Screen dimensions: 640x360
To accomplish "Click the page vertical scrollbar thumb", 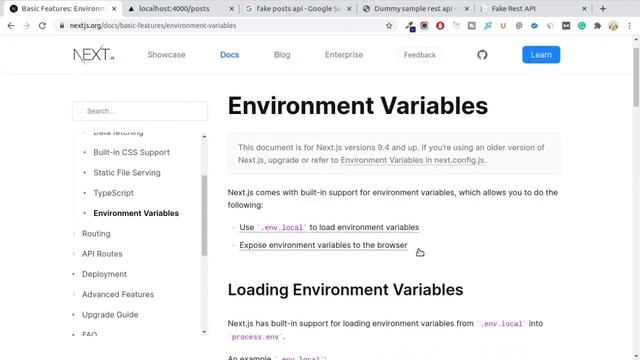I will (x=636, y=78).
